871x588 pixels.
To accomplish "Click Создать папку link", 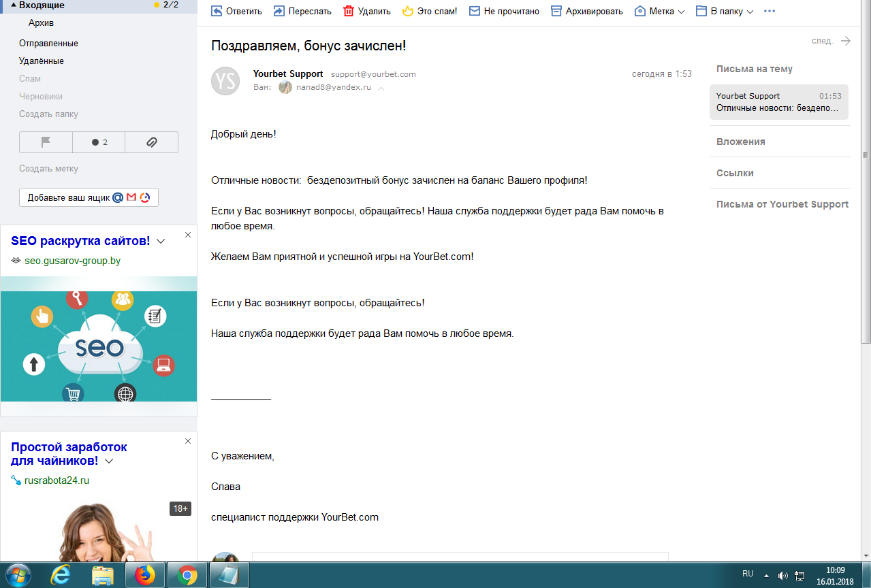I will click(48, 114).
